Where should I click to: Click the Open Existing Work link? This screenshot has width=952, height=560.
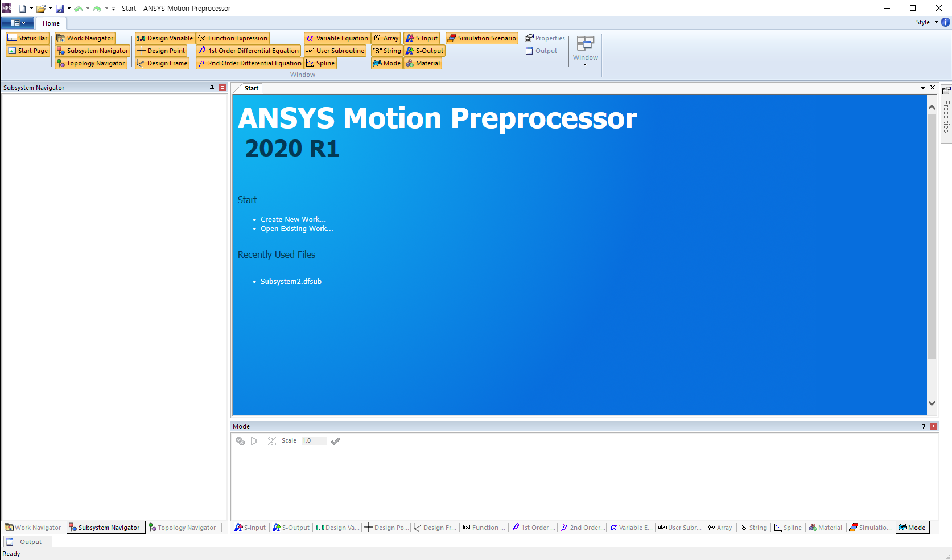[297, 229]
